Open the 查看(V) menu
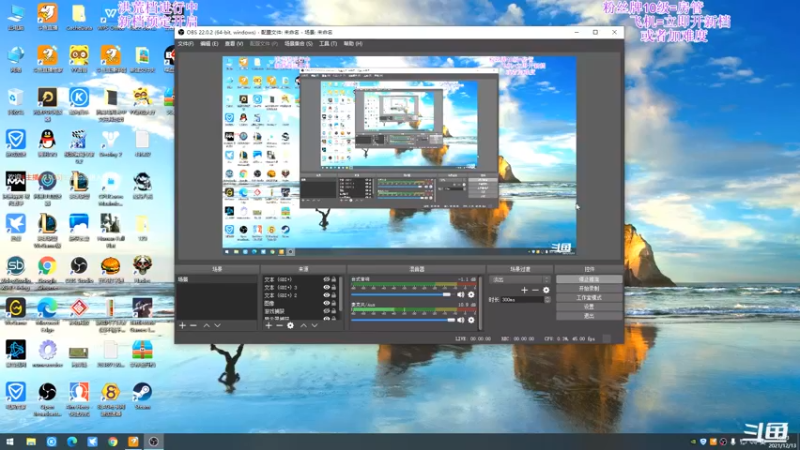Image resolution: width=800 pixels, height=450 pixels. pos(234,44)
